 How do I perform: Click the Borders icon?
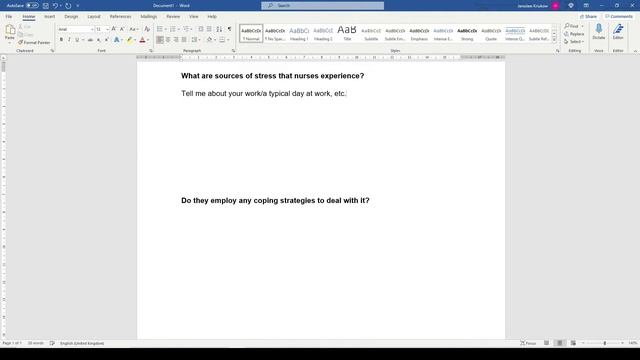click(222, 40)
